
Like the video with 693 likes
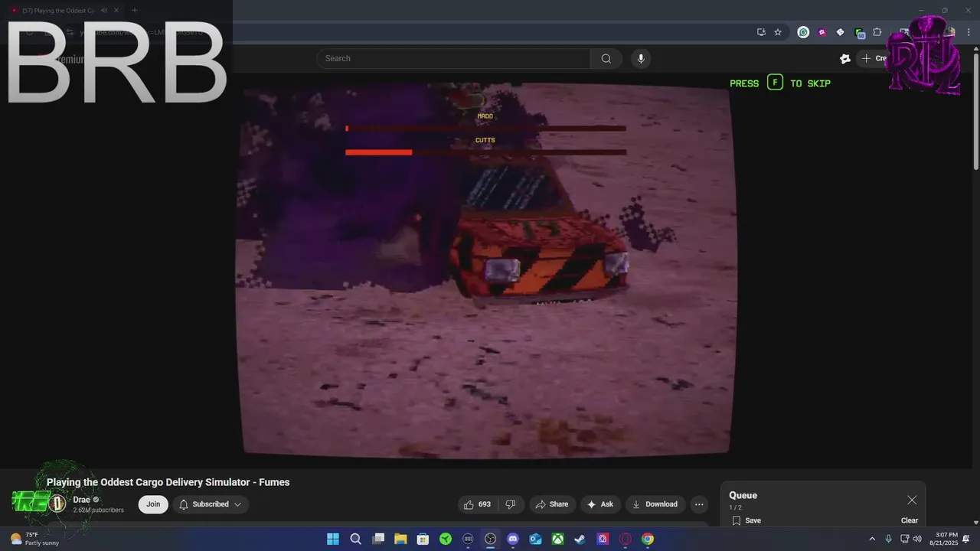478,504
